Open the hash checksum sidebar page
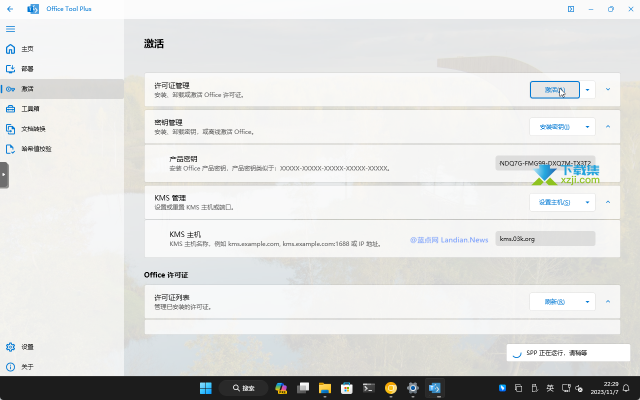 click(x=62, y=149)
